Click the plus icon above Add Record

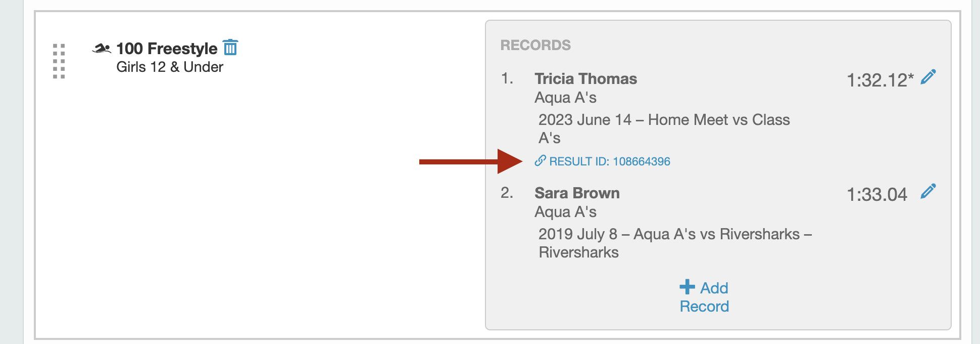(x=687, y=287)
